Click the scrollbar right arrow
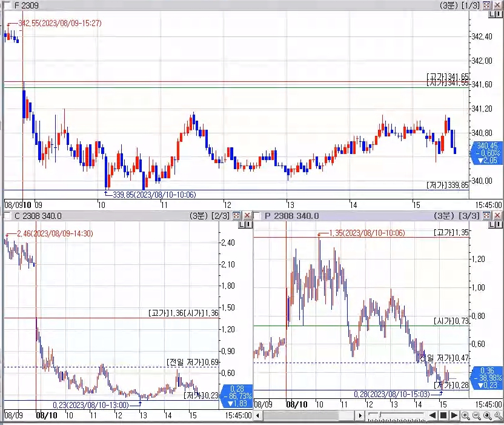Screen dimensions: 504x425 pos(360,415)
